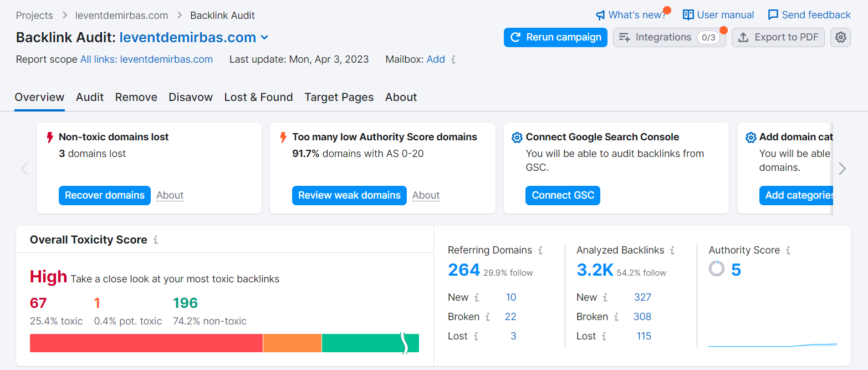Click the What's new? link text

pyautogui.click(x=637, y=15)
